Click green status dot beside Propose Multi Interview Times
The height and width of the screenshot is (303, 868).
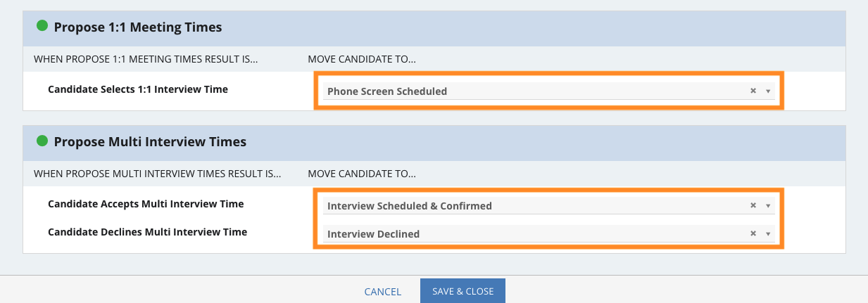click(42, 141)
